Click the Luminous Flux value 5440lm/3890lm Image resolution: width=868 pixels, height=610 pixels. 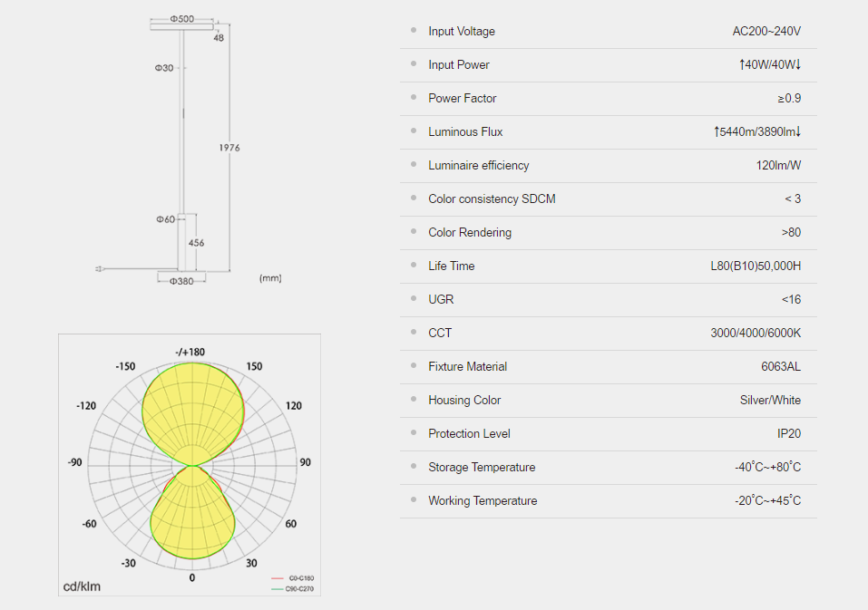[x=756, y=131]
